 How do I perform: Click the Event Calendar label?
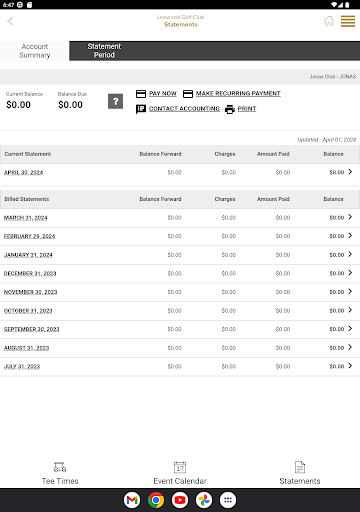(180, 481)
